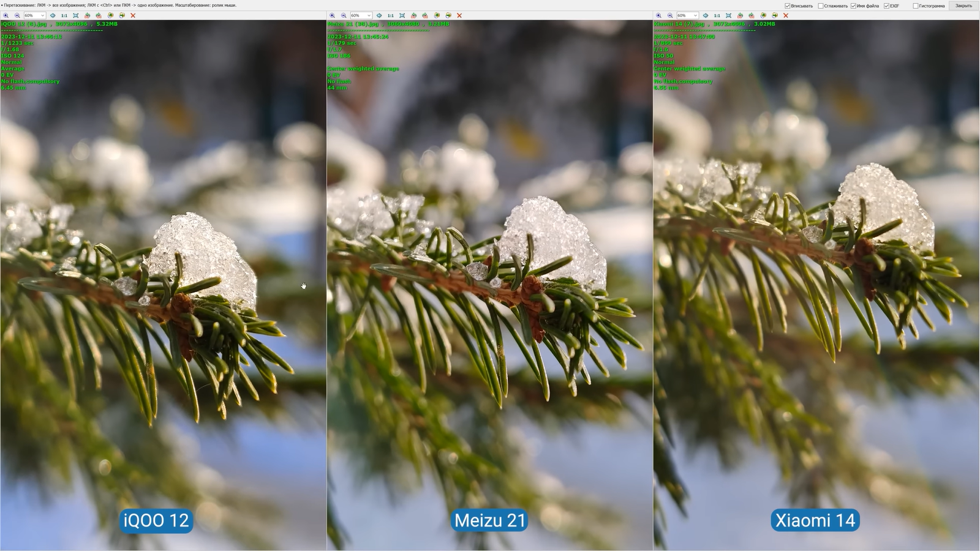This screenshot has height=551, width=980.
Task: Rotate the iQOO 12 image left
Action: (88, 15)
